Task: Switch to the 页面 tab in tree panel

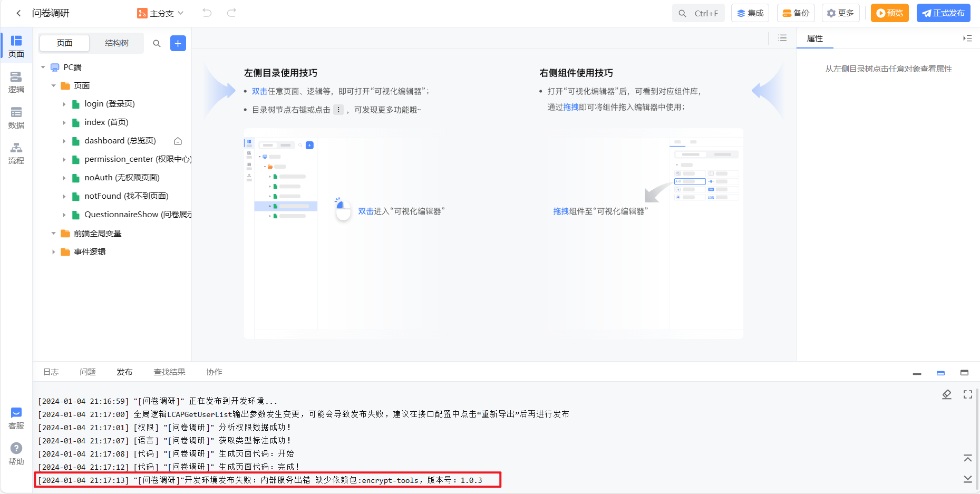Action: 64,43
